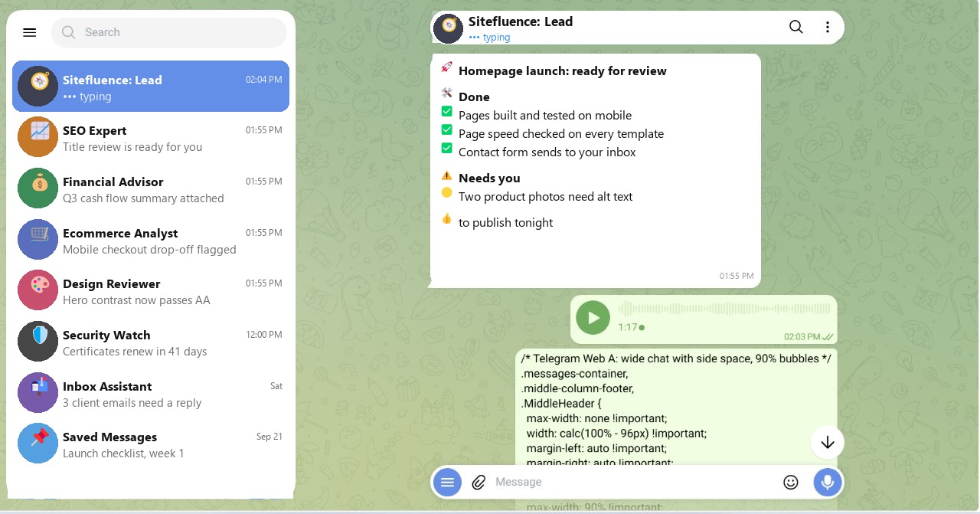Click 'Mobile checkout drop-off flagged' preview
Viewport: 980px width, 514px height.
pyautogui.click(x=149, y=250)
